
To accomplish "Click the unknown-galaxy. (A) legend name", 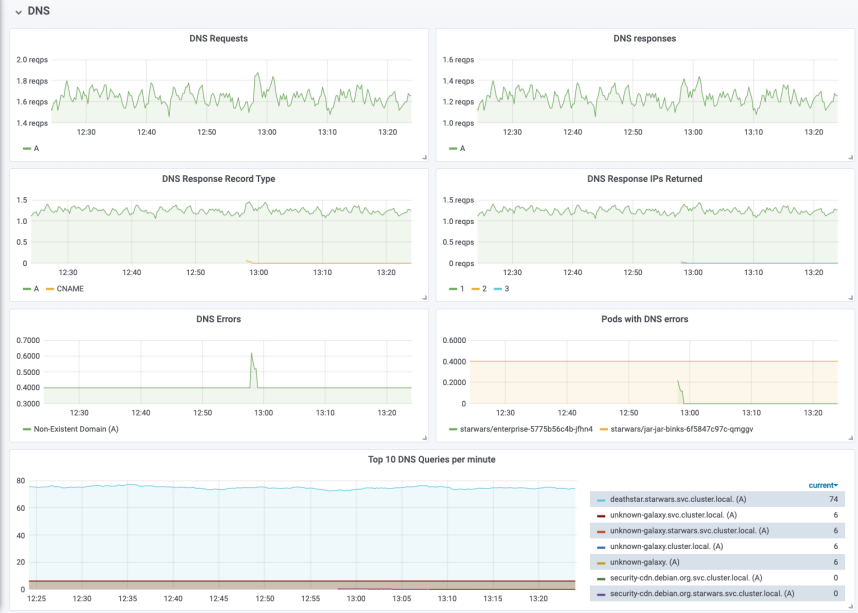I will point(645,562).
